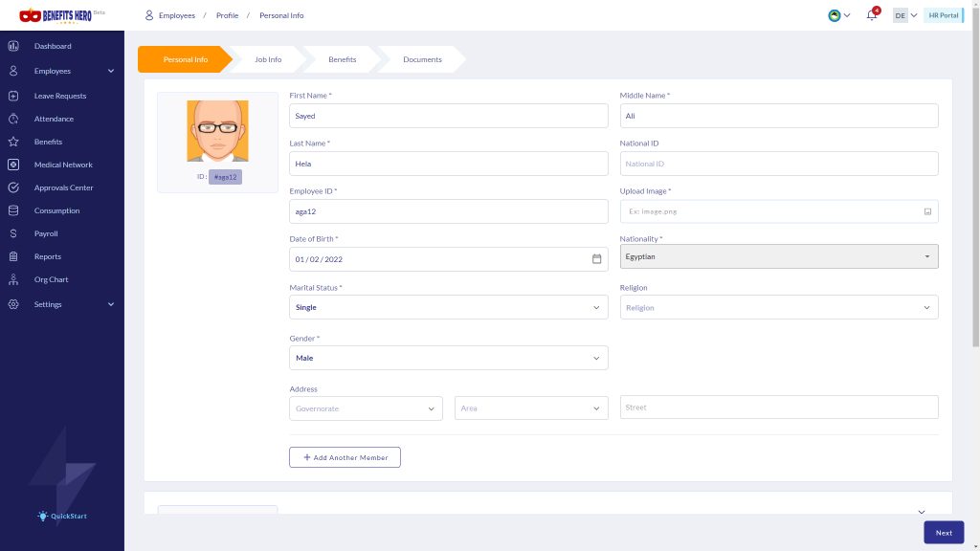The image size is (980, 551).
Task: Click the Settings gear icon
Action: click(x=13, y=304)
